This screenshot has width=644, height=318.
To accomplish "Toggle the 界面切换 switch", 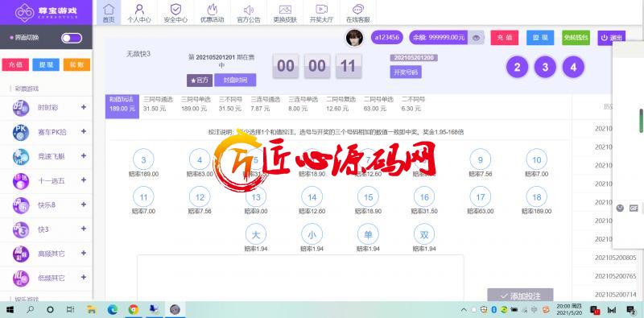I will click(72, 38).
